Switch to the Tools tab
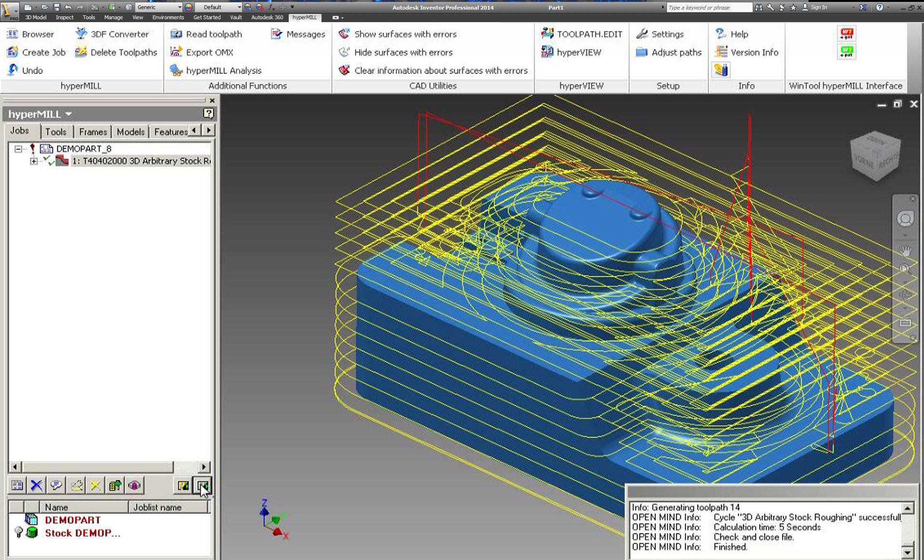This screenshot has height=560, width=924. (56, 132)
